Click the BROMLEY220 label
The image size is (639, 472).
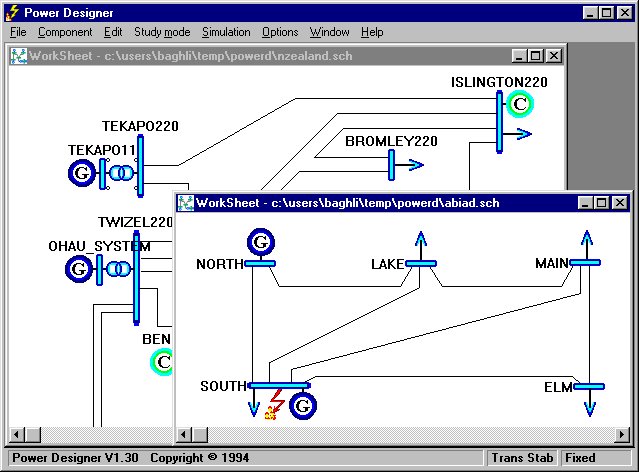coord(391,141)
